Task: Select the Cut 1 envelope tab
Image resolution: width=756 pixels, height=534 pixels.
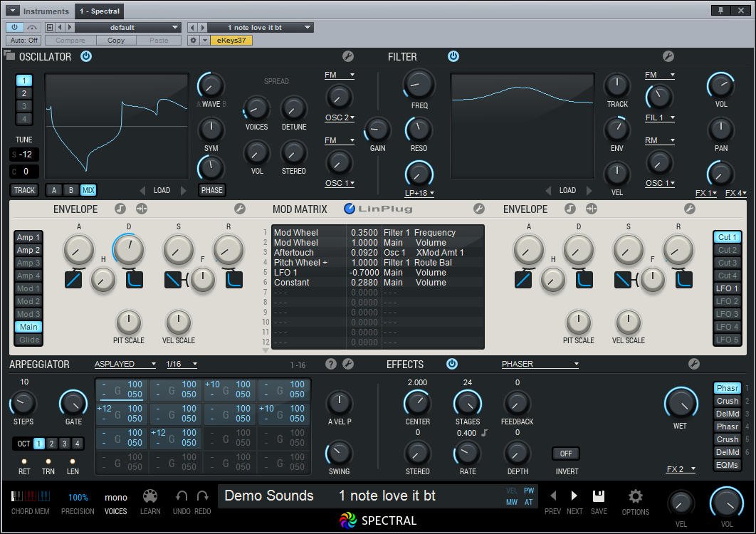Action: tap(727, 237)
